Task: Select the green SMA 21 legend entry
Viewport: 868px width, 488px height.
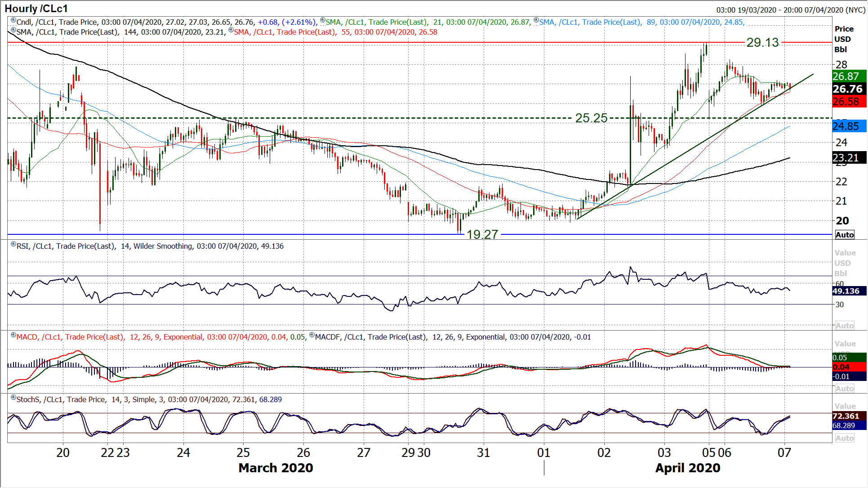Action: pos(428,22)
